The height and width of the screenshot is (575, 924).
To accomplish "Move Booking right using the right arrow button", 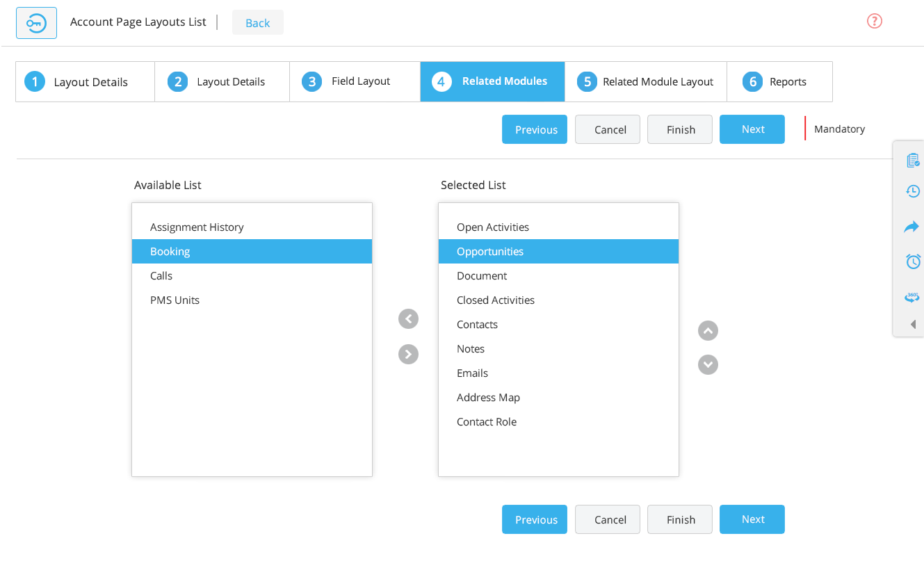I will click(408, 354).
